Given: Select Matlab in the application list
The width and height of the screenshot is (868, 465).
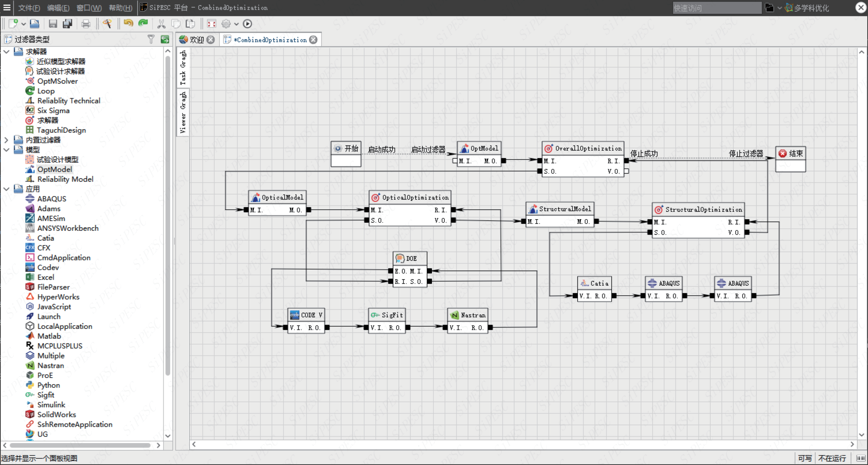Looking at the screenshot, I should pyautogui.click(x=49, y=336).
